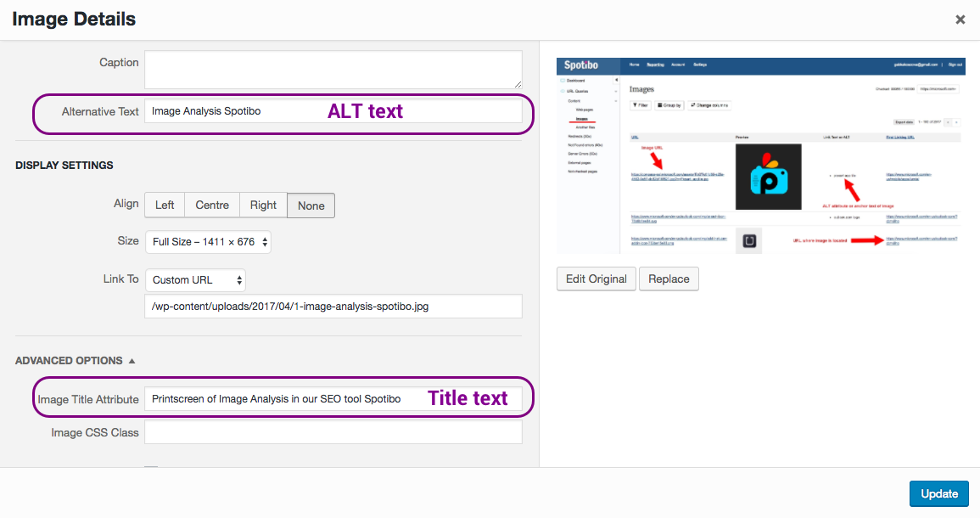This screenshot has width=980, height=518.
Task: Click the Caption text area
Action: (333, 70)
